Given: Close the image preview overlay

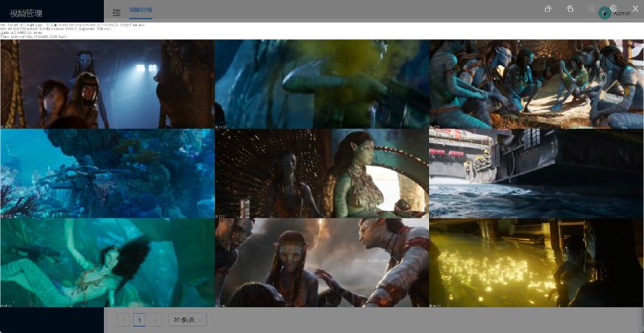Looking at the screenshot, I should pyautogui.click(x=635, y=9).
